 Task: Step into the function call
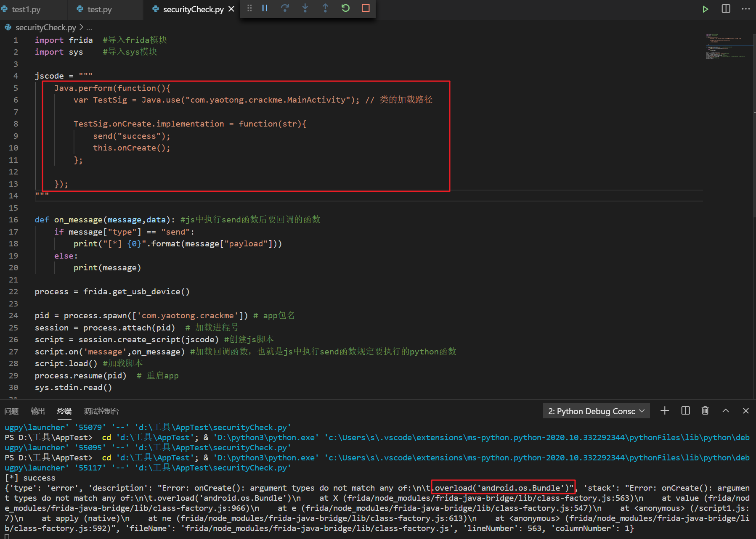(x=305, y=8)
